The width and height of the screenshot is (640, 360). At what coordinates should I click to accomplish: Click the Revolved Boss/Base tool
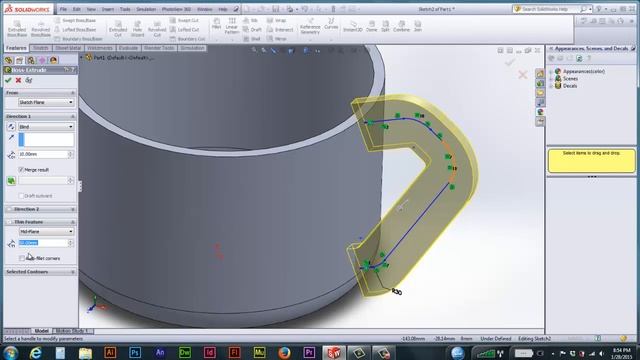coord(40,29)
